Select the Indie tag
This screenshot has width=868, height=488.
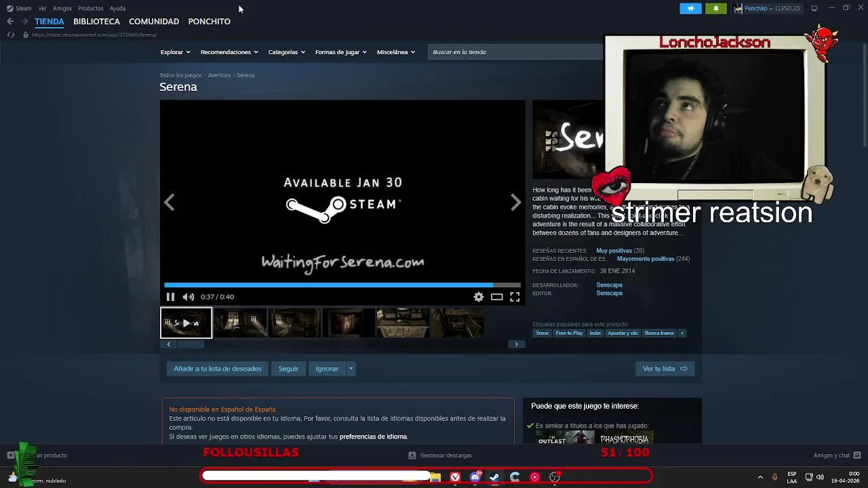click(x=595, y=333)
